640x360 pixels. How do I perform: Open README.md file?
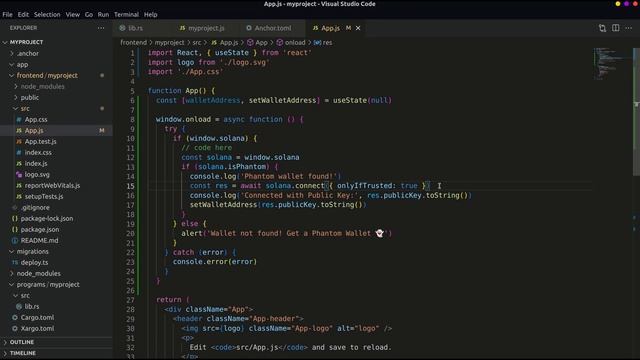[39, 241]
